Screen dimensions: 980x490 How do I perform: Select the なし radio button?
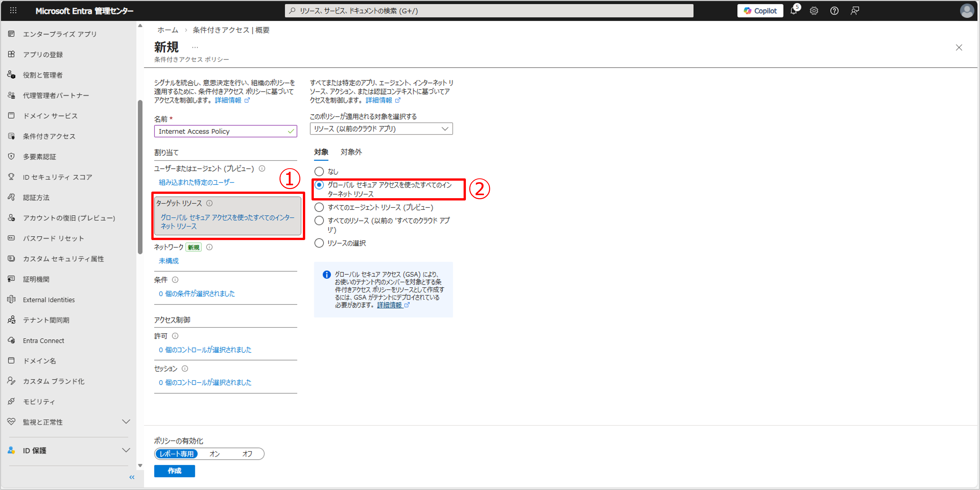(x=319, y=172)
